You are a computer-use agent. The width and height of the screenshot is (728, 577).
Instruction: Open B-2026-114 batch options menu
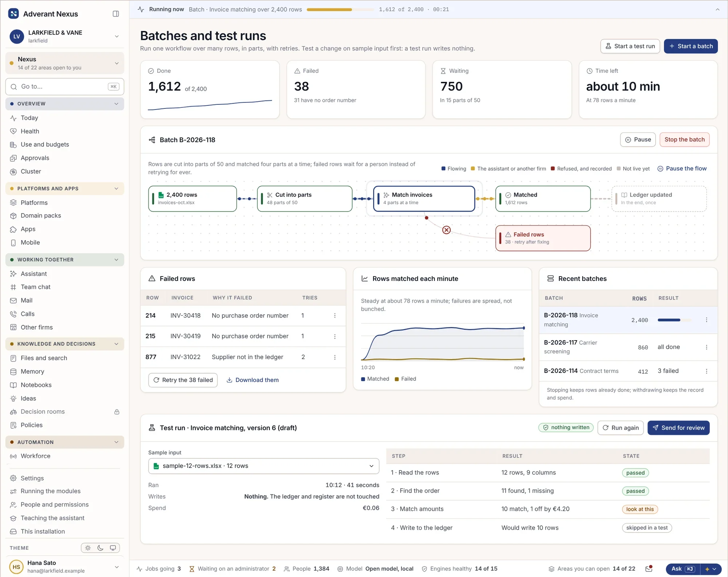(x=707, y=371)
